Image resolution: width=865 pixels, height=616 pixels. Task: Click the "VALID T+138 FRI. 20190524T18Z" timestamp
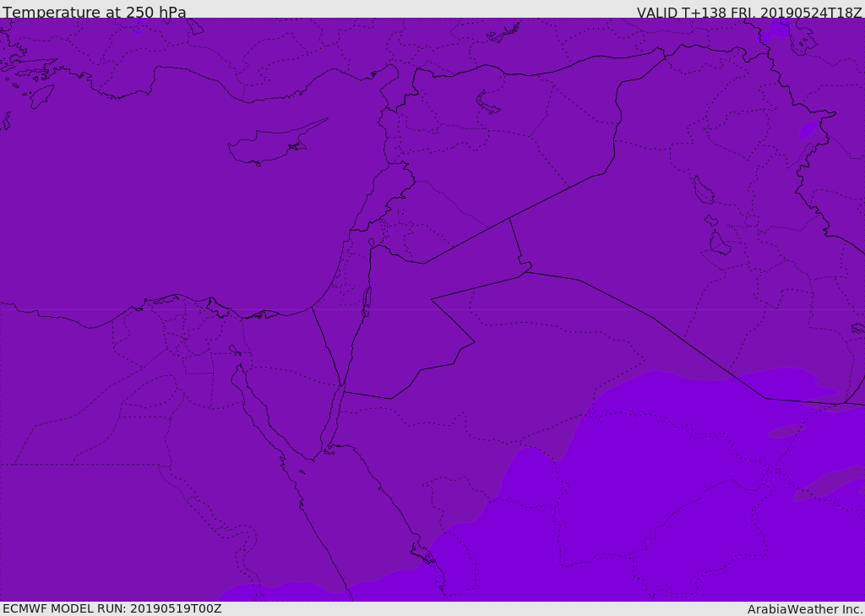749,12
